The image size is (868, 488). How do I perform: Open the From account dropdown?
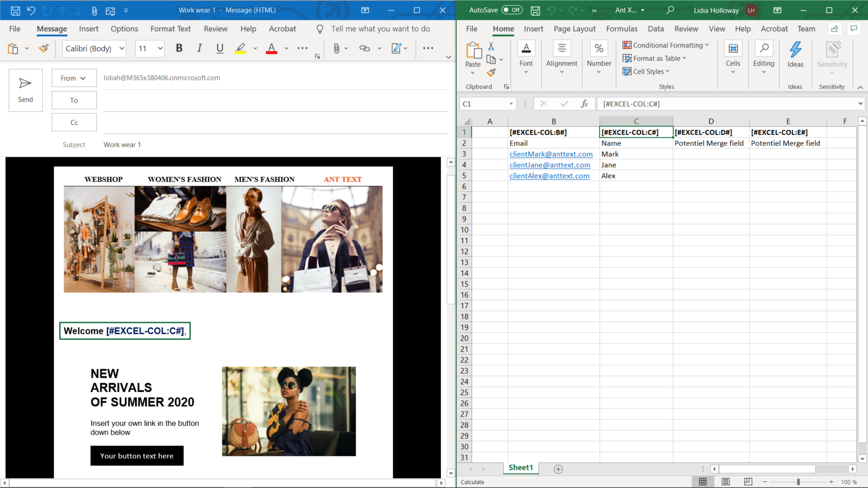(74, 78)
